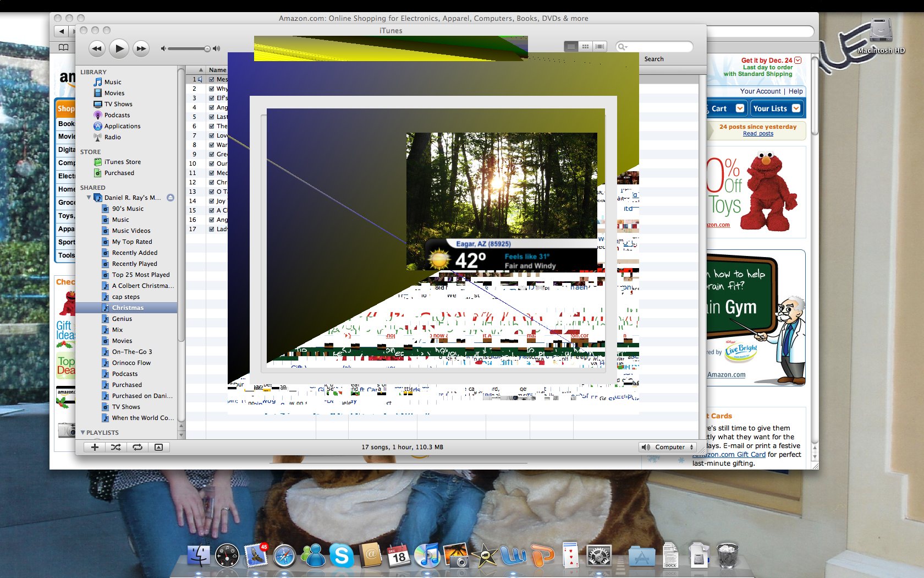Click the Read posts link on Amazon
The height and width of the screenshot is (578, 924).
[758, 134]
